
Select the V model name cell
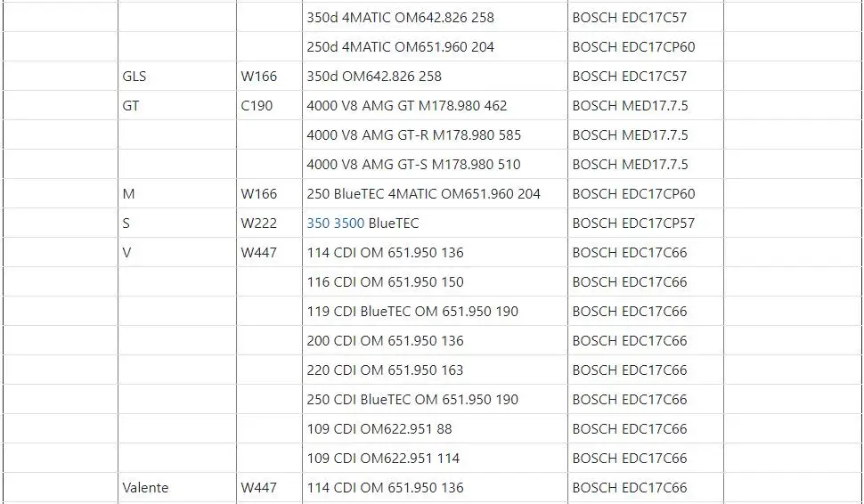coord(177,252)
